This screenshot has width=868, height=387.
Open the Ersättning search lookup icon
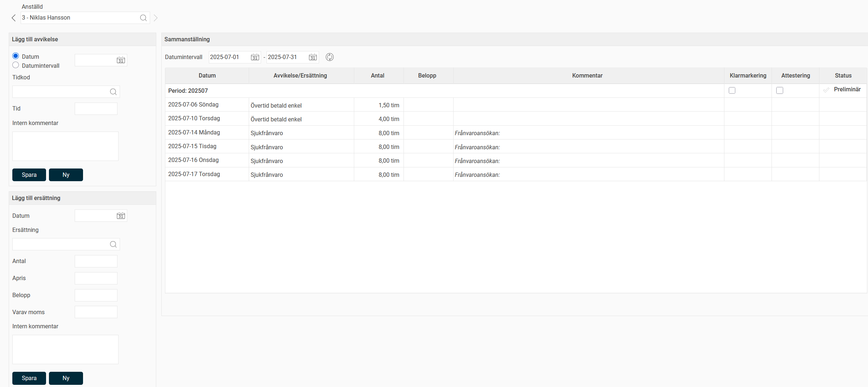[x=113, y=244]
